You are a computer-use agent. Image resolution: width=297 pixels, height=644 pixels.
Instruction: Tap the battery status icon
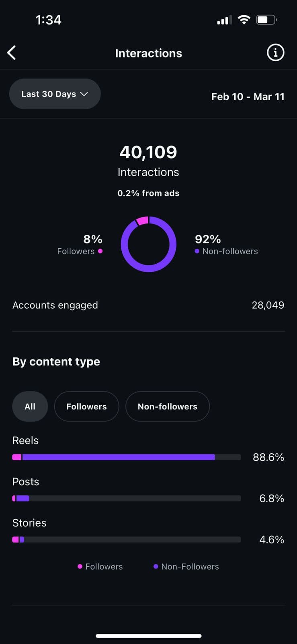tap(266, 20)
